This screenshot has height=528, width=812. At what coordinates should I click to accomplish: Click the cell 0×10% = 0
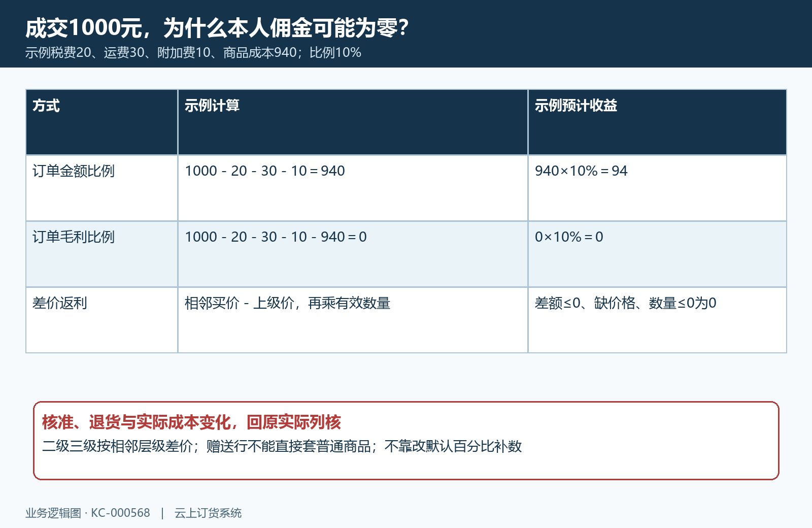point(657,254)
